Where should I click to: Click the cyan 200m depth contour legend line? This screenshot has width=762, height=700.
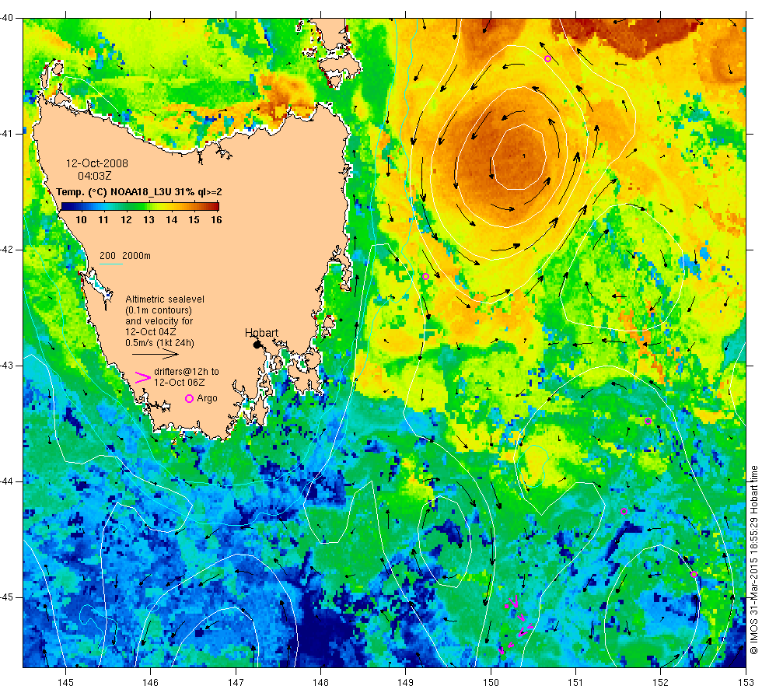[x=110, y=264]
